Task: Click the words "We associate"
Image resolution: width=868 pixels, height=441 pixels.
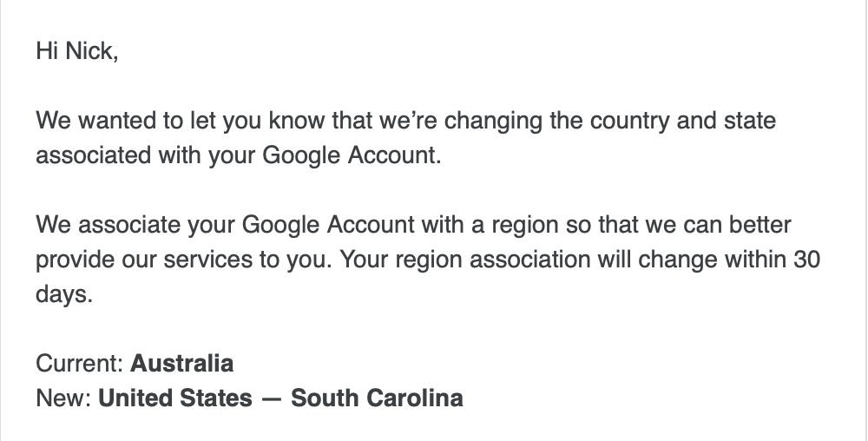Action: 108,225
